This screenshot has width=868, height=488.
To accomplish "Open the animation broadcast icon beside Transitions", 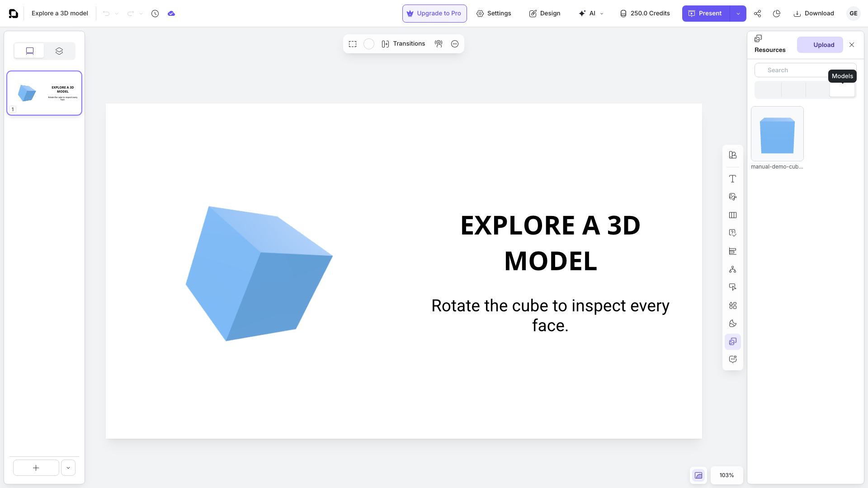I will click(439, 44).
